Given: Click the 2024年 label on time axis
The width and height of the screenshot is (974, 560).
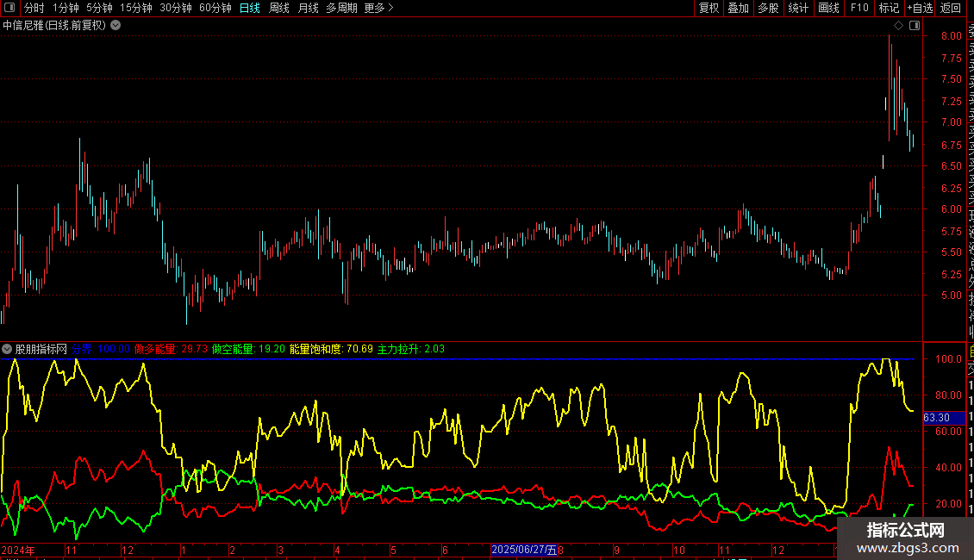Looking at the screenshot, I should tap(18, 550).
